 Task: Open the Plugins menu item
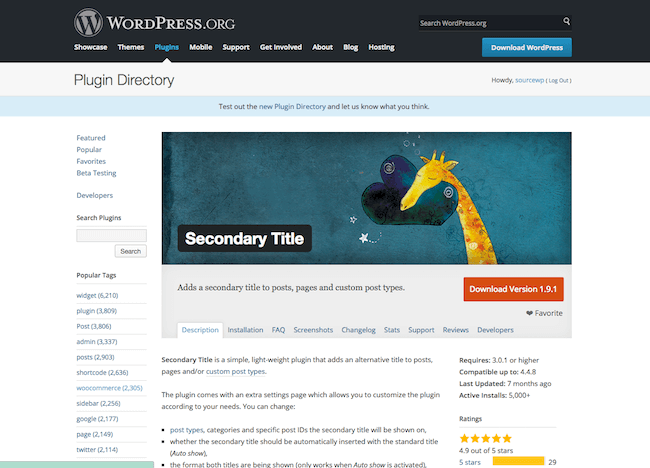(x=167, y=47)
